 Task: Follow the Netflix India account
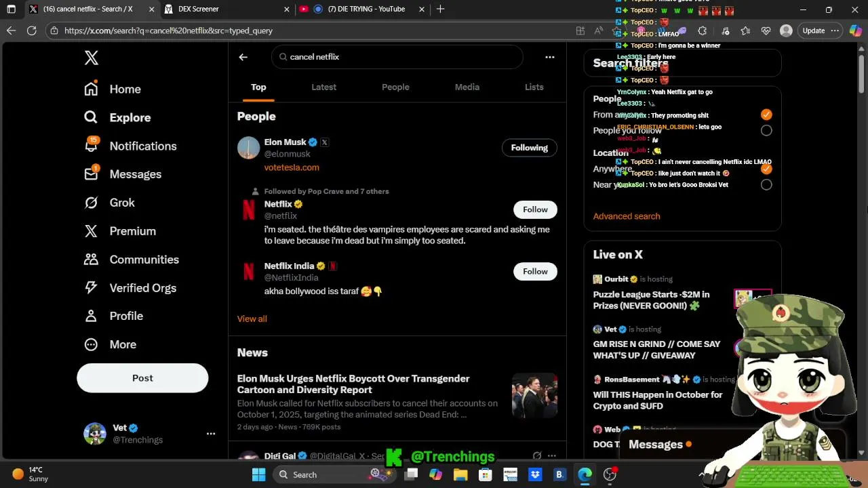tap(535, 272)
